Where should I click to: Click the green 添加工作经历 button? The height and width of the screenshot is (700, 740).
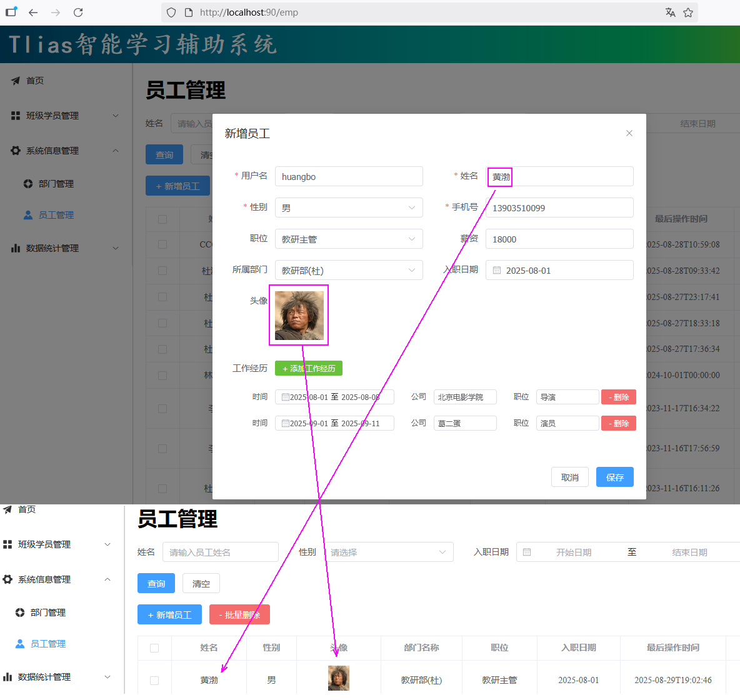tap(309, 369)
